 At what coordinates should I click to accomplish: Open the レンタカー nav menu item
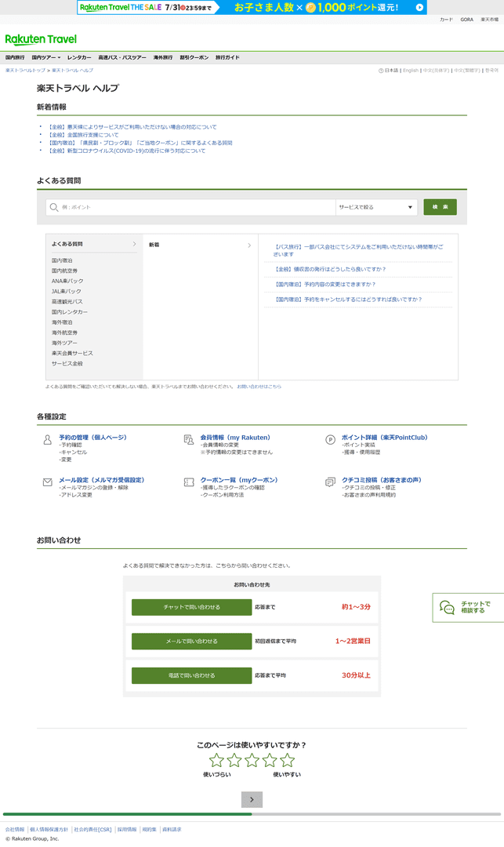79,57
